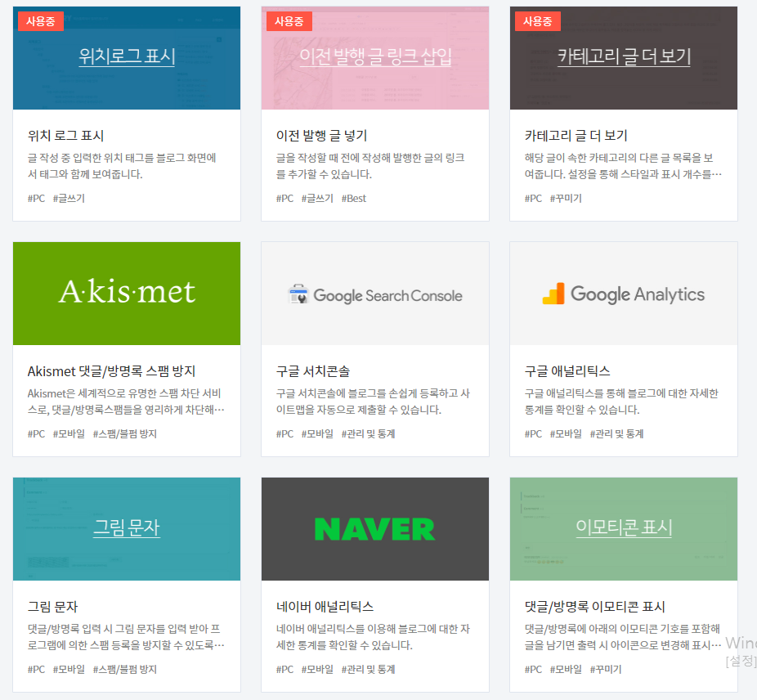Click #관리 및 통계 tag under 구글 서치콘솔

click(369, 433)
